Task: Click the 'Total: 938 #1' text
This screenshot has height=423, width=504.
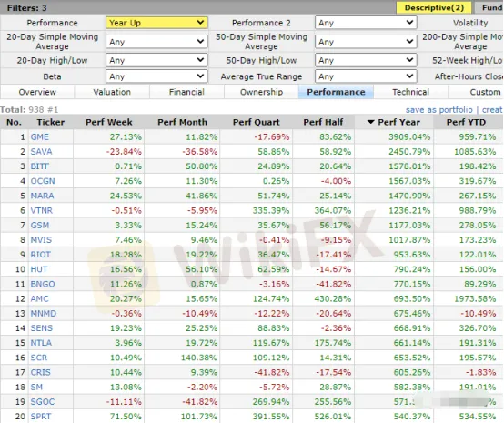Action: [29, 110]
